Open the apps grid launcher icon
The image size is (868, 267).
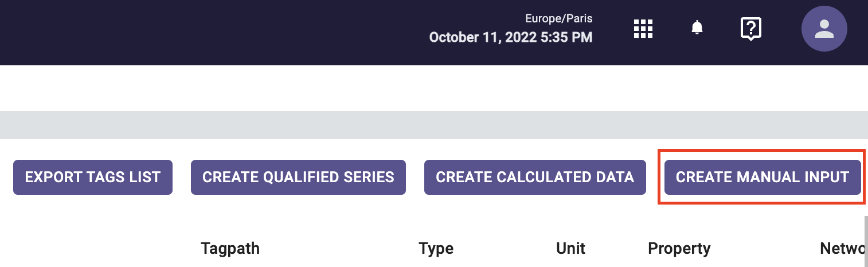tap(643, 29)
